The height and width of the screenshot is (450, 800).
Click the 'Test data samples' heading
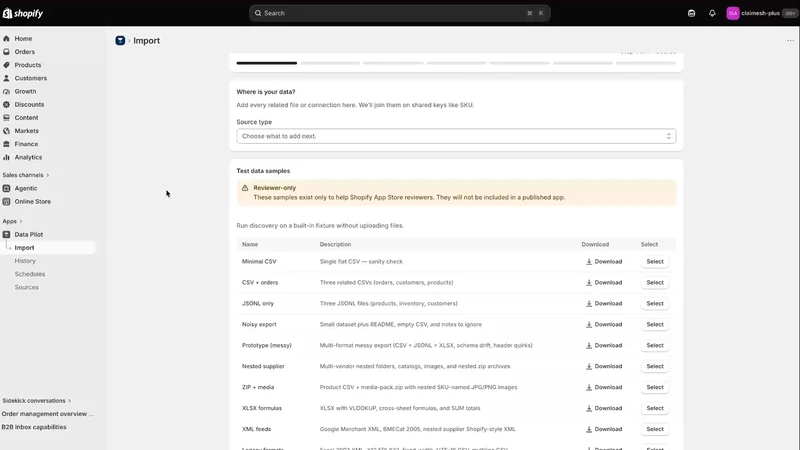263,171
